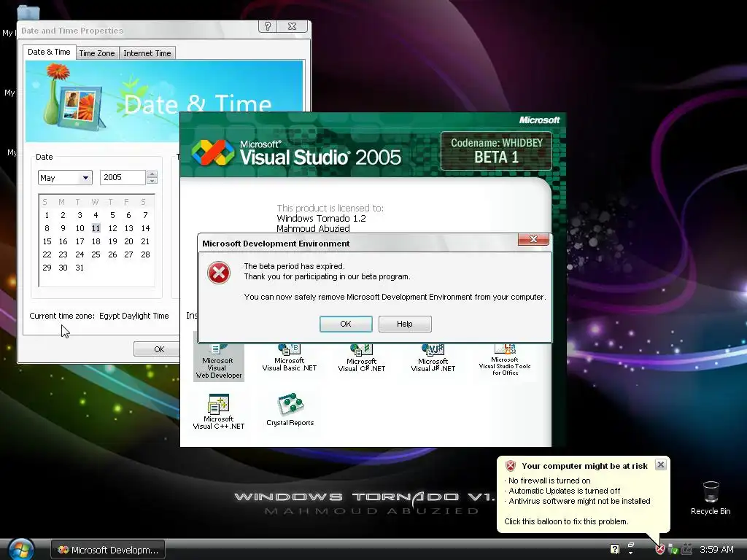Screen dimensions: 747x560
Task: Click the context help button in Date and Time Properties
Action: (267, 27)
